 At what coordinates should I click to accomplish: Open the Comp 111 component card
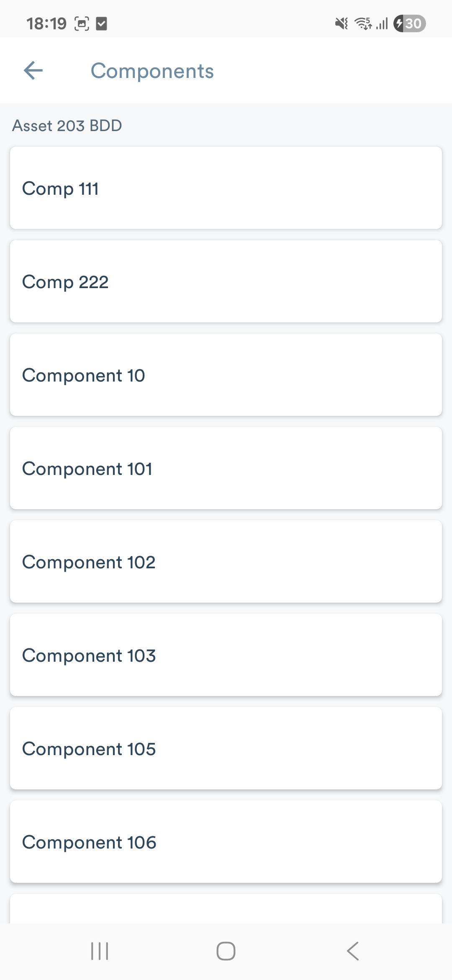pos(226,188)
